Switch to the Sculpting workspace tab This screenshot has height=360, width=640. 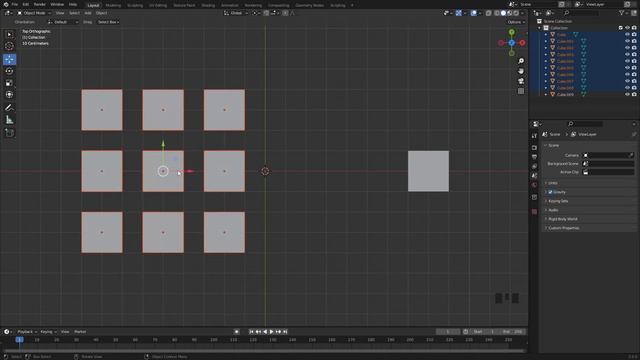(135, 5)
